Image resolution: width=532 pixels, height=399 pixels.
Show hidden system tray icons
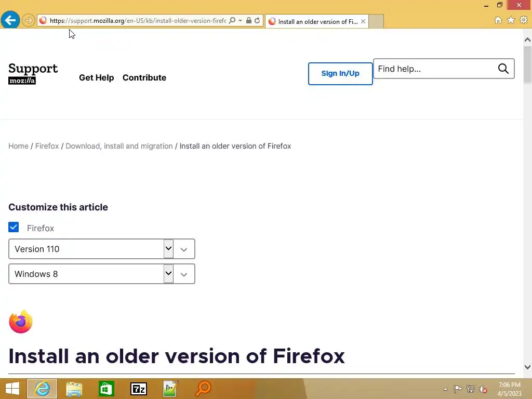click(x=445, y=389)
